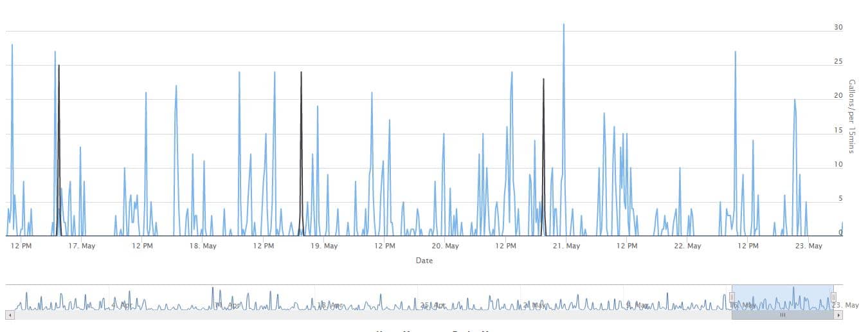Click the right handle of the navigator range
This screenshot has height=332, width=868.
click(833, 297)
